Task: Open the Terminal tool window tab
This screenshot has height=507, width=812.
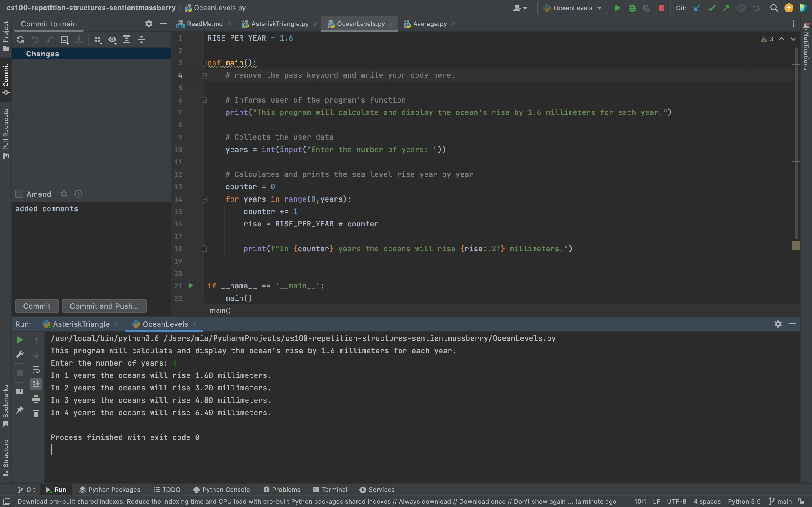Action: click(330, 490)
